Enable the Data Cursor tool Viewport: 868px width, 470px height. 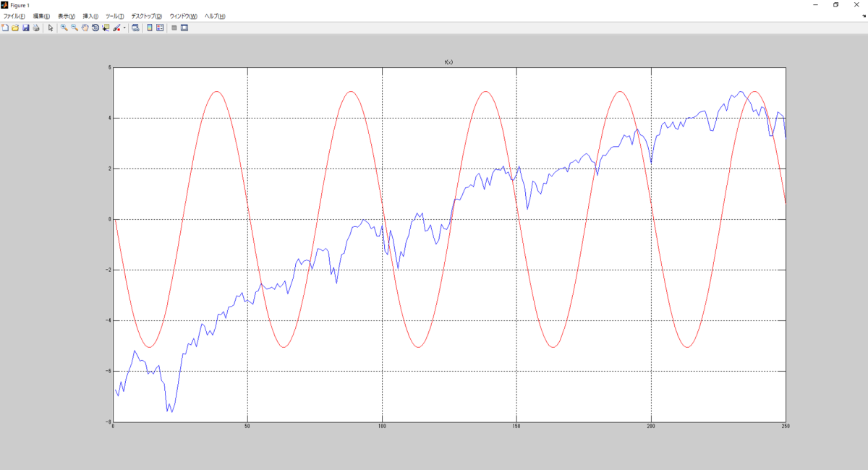click(x=106, y=27)
